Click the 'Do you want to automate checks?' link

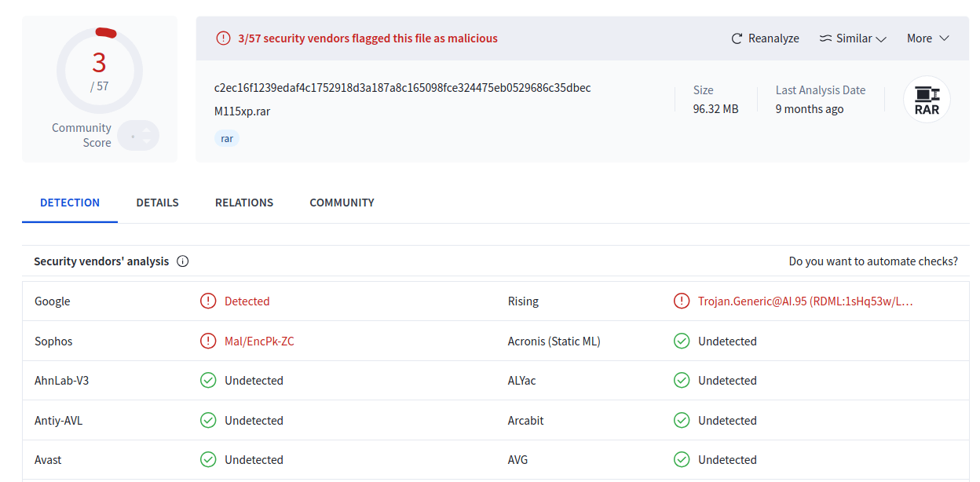[873, 261]
